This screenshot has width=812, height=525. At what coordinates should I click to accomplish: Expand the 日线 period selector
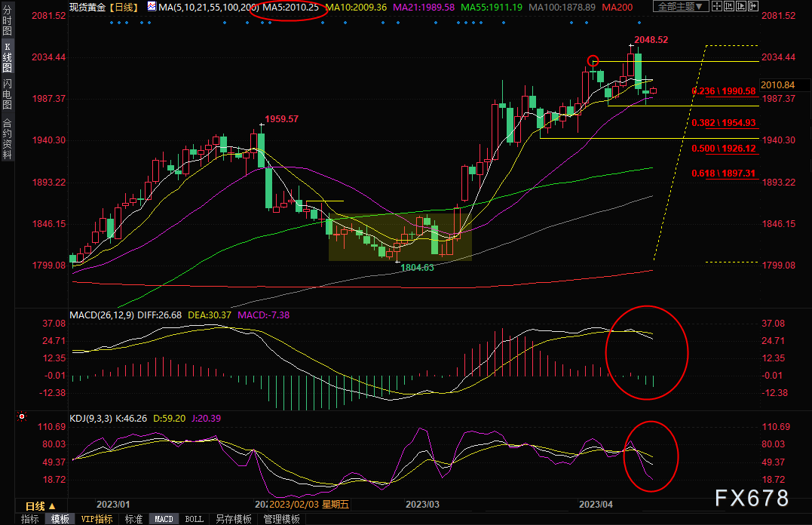click(40, 506)
